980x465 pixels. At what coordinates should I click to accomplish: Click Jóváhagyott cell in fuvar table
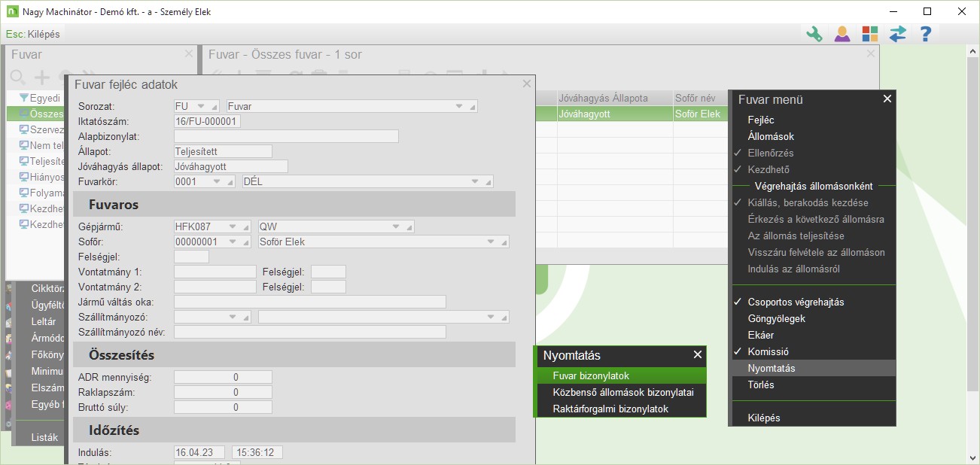(x=615, y=114)
